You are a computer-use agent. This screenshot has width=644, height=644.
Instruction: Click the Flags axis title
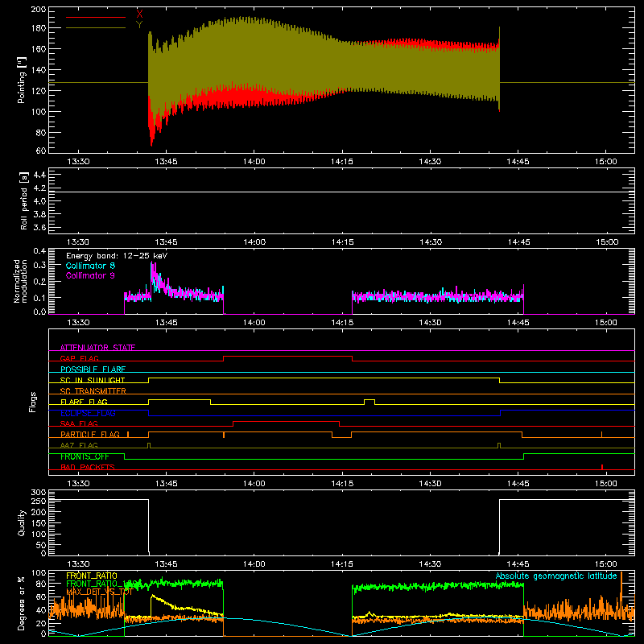32,402
